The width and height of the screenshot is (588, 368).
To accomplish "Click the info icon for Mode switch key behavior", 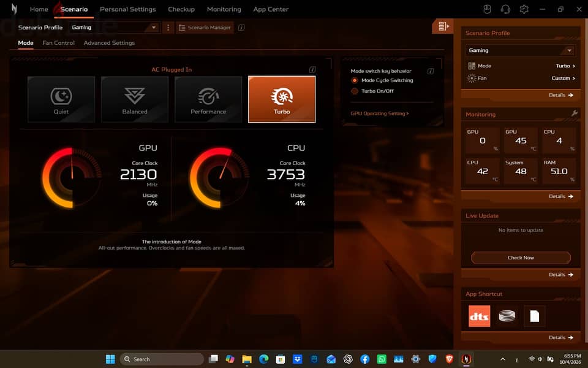I will click(x=431, y=71).
